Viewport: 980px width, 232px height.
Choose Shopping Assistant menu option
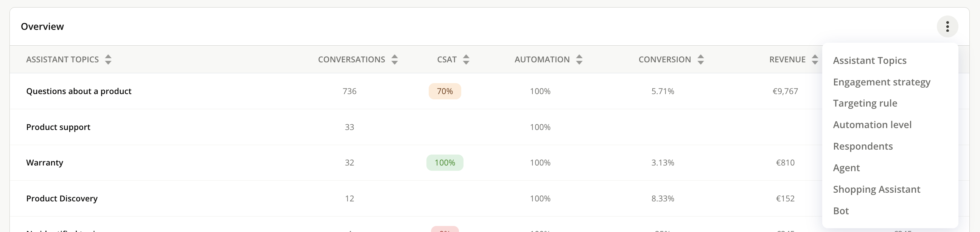coord(876,189)
